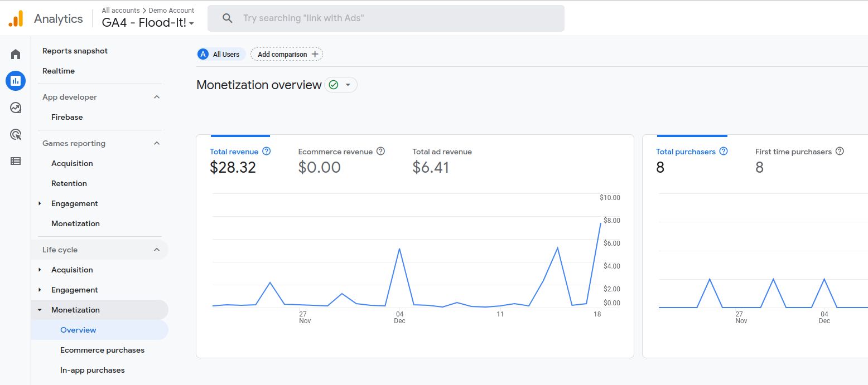This screenshot has height=385, width=868.
Task: Open the Realtime report
Action: [x=59, y=71]
